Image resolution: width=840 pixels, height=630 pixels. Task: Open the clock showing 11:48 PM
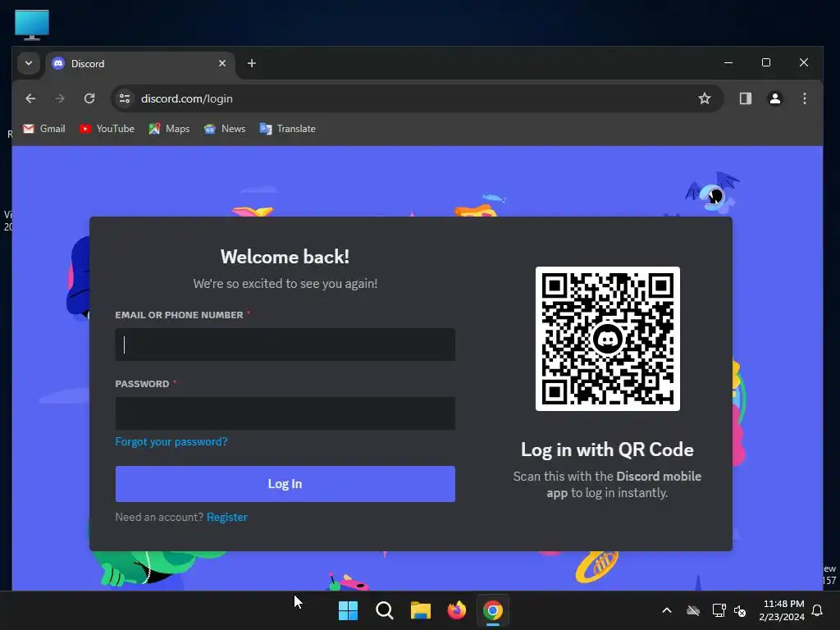(782, 610)
